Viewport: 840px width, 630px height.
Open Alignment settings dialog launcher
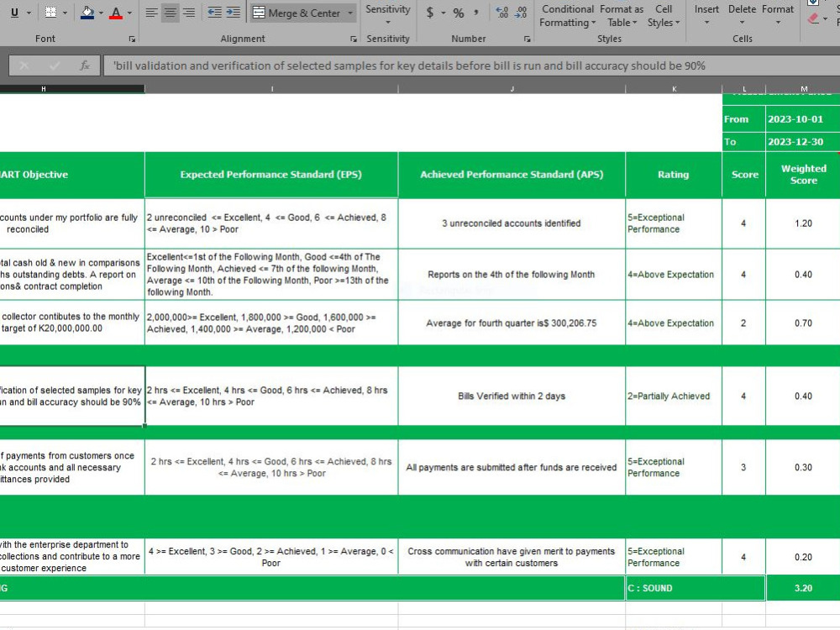click(354, 39)
